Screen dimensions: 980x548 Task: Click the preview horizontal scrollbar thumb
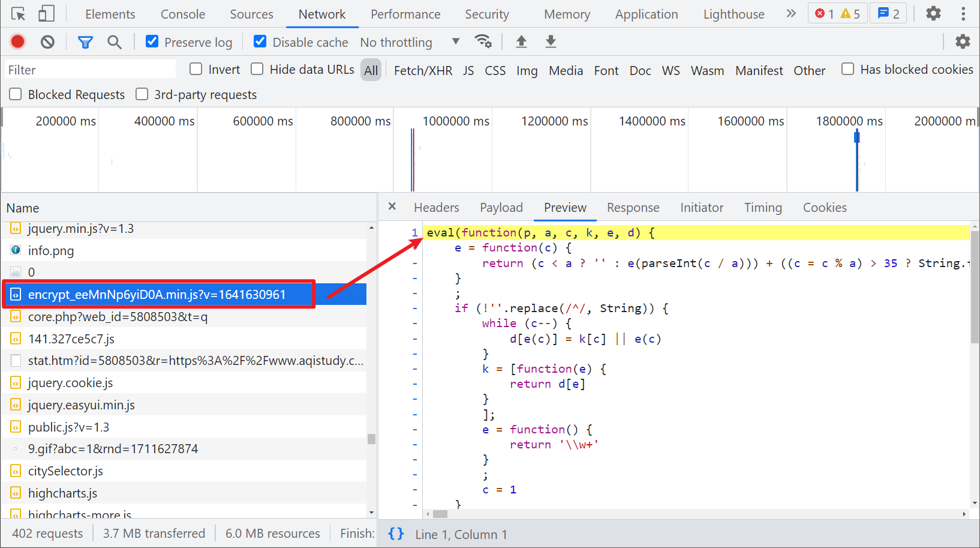(440, 514)
